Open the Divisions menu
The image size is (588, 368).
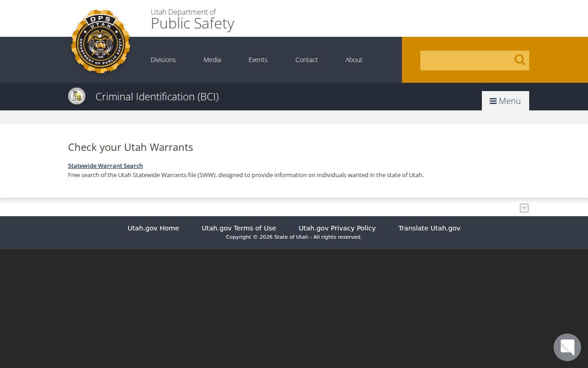163,60
